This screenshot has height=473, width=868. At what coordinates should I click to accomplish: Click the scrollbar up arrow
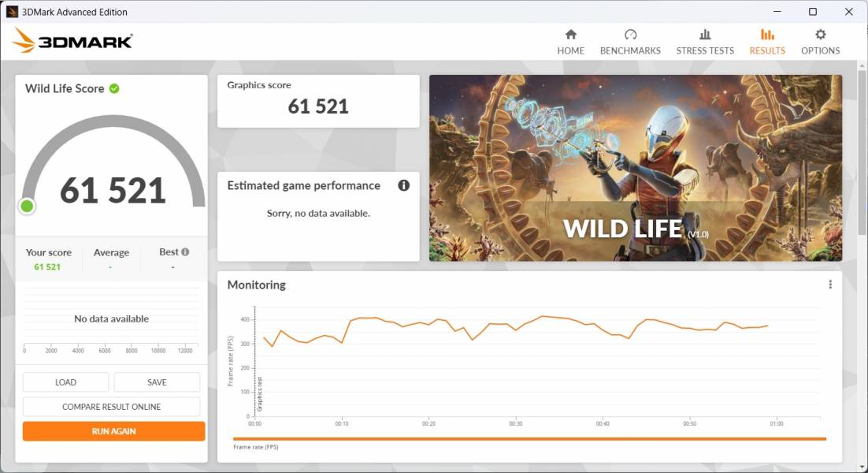[862, 66]
